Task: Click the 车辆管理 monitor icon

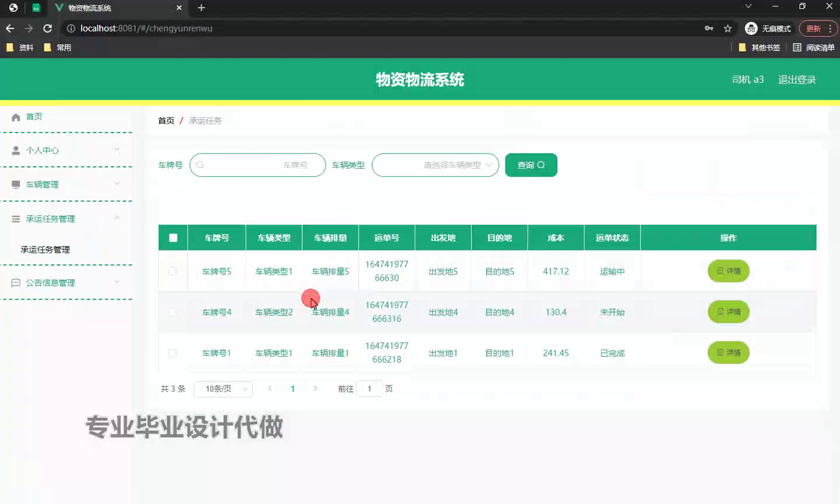Action: 16,184
